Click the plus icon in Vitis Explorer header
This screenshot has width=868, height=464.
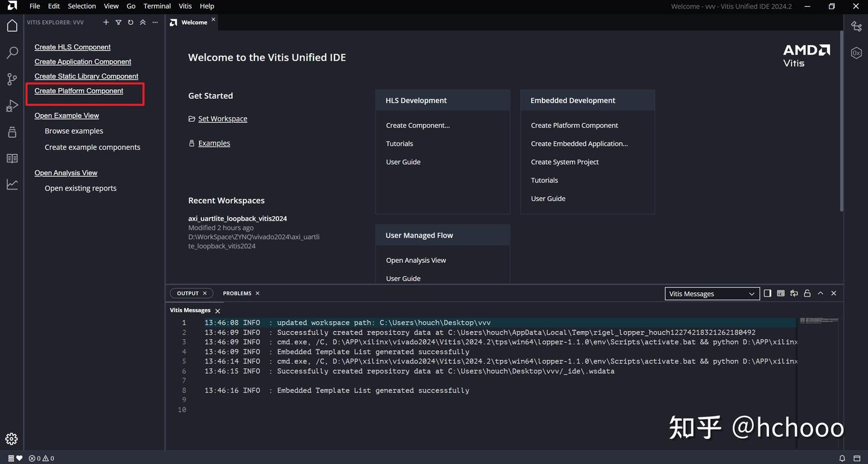click(106, 22)
